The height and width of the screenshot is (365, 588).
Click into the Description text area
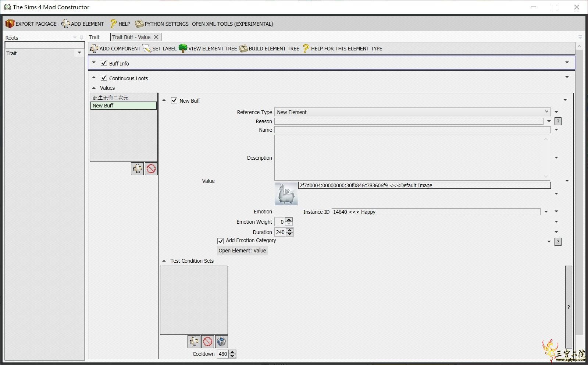pyautogui.click(x=412, y=157)
